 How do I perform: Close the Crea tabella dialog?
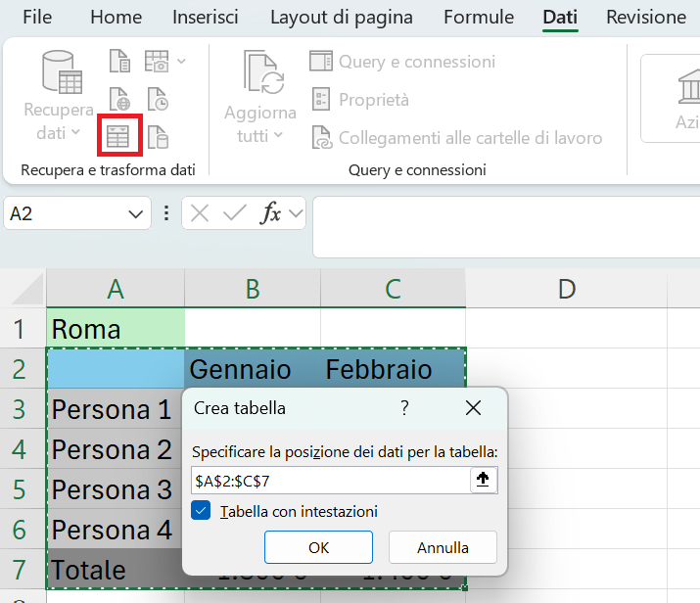(473, 407)
